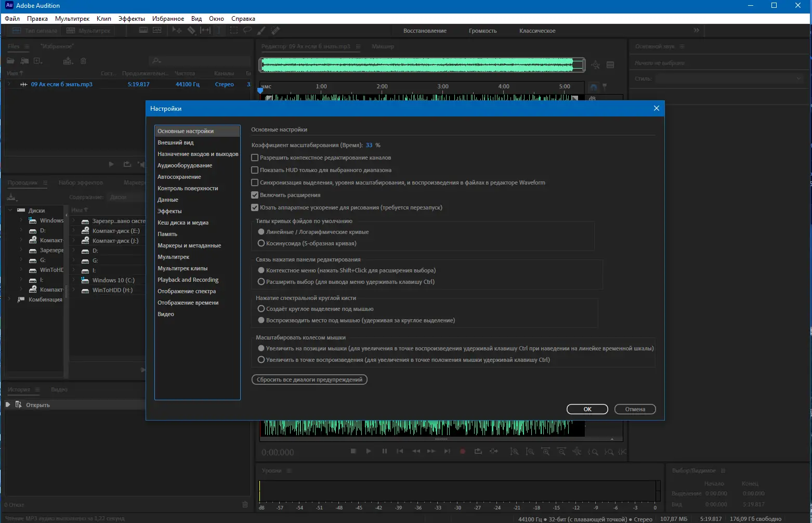Select the 'Громкость' workspace preset
Image resolution: width=812 pixels, height=523 pixels.
tap(482, 30)
